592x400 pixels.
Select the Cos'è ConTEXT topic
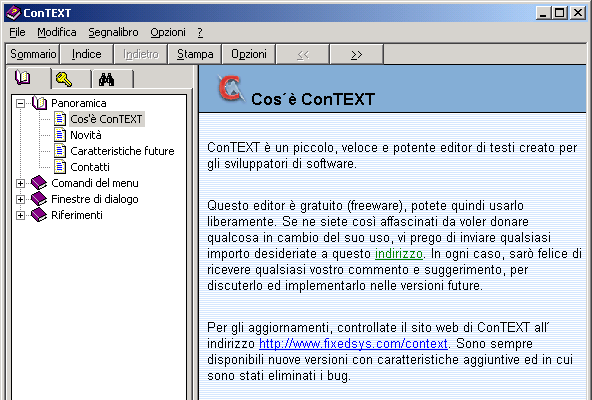click(106, 119)
